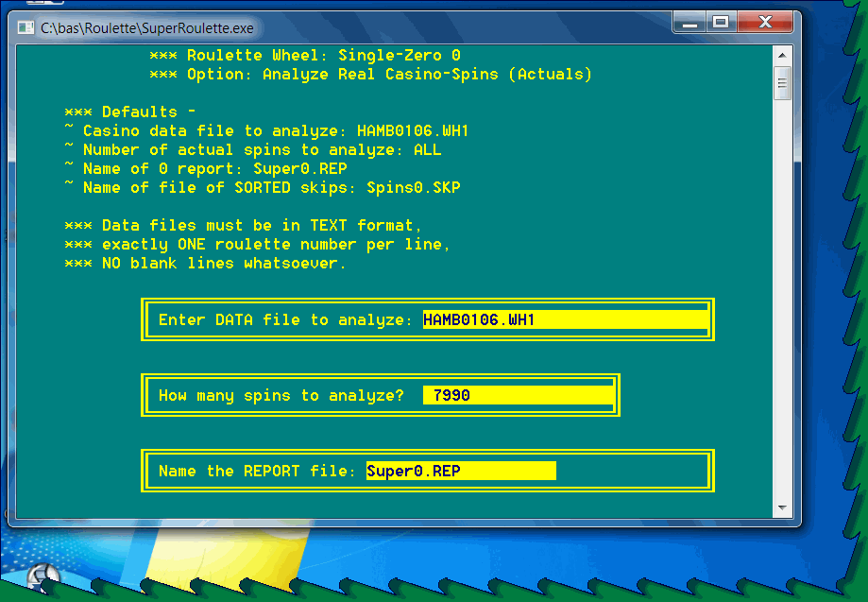Maximize the SuperRoulette window
Viewport: 868px width, 602px height.
coord(721,22)
